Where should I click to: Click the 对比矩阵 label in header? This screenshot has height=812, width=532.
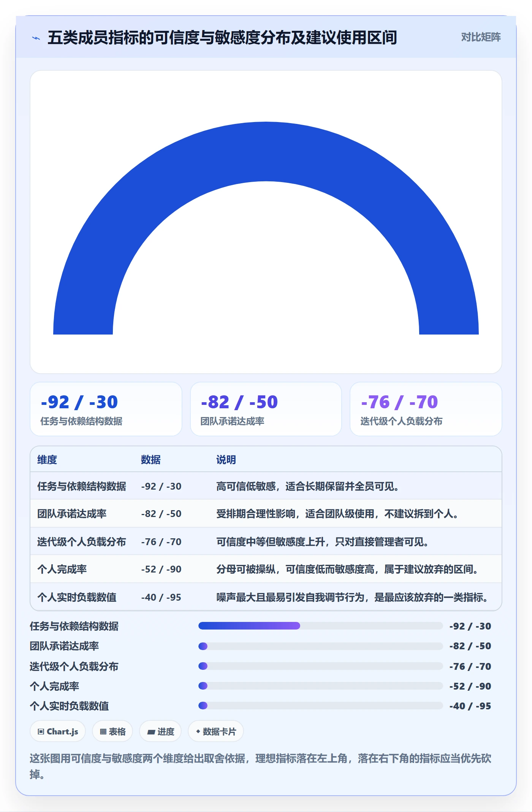[481, 37]
